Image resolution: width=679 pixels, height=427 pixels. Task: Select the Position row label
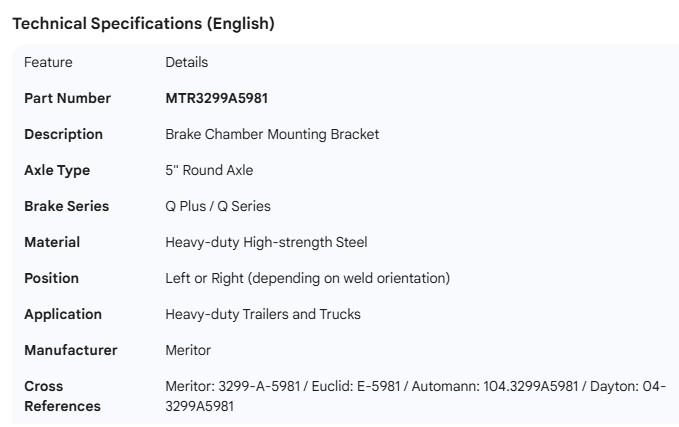point(51,278)
